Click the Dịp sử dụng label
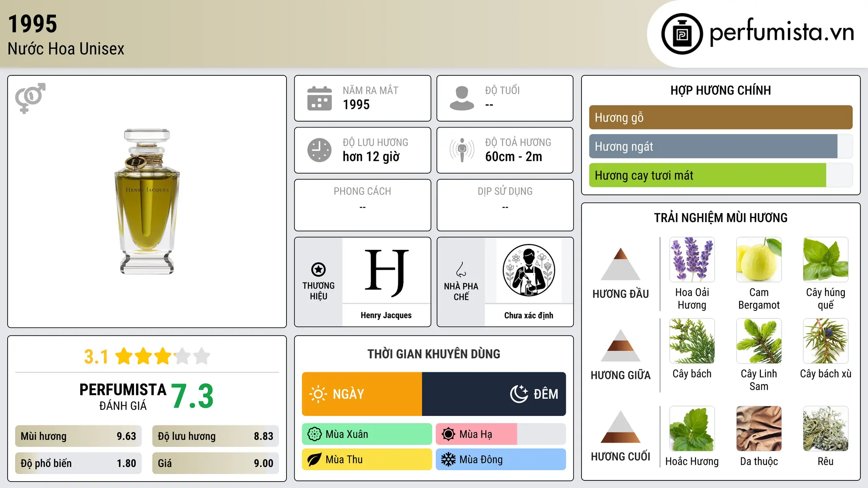This screenshot has height=488, width=868. coord(505,191)
